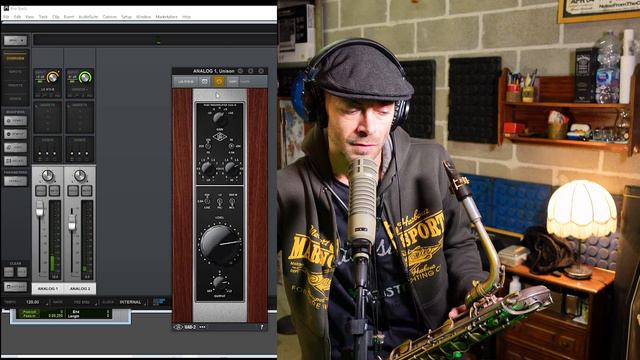
Task: Click the tempo value 120.00
Action: [x=32, y=302]
